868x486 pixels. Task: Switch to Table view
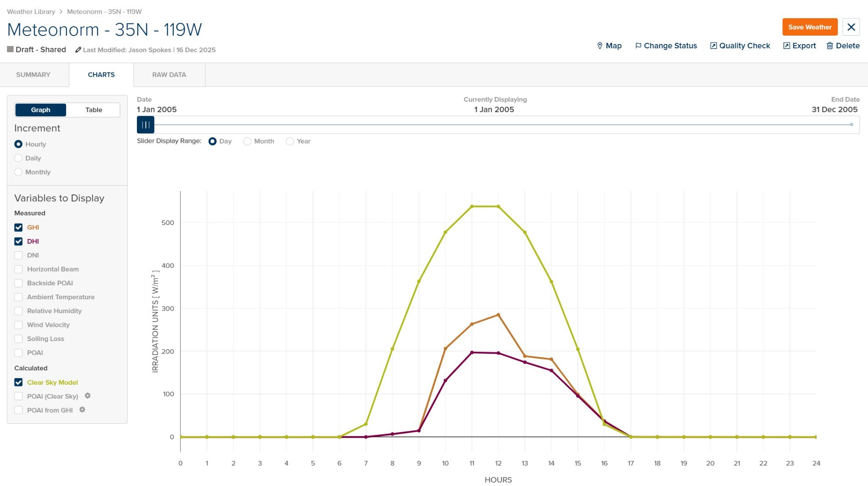[94, 110]
